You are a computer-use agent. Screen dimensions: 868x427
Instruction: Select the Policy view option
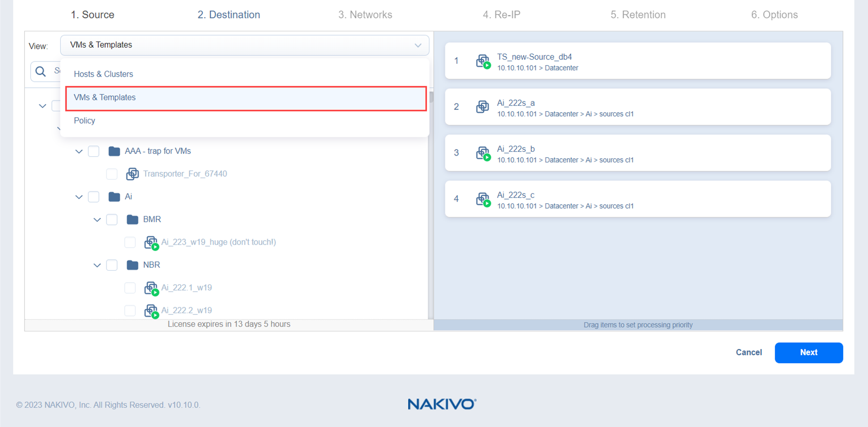tap(84, 121)
